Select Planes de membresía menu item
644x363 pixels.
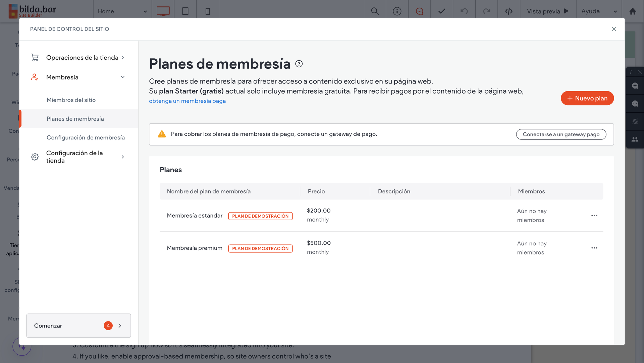79,119
